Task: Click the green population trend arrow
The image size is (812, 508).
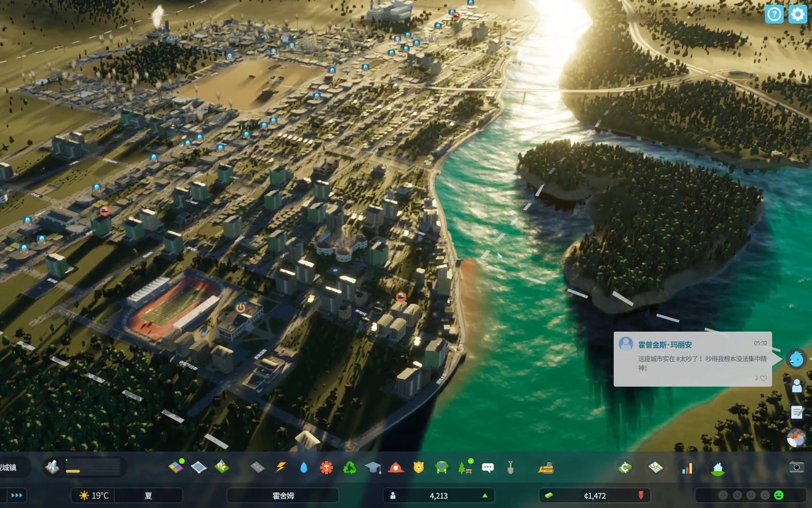Action: coord(484,495)
